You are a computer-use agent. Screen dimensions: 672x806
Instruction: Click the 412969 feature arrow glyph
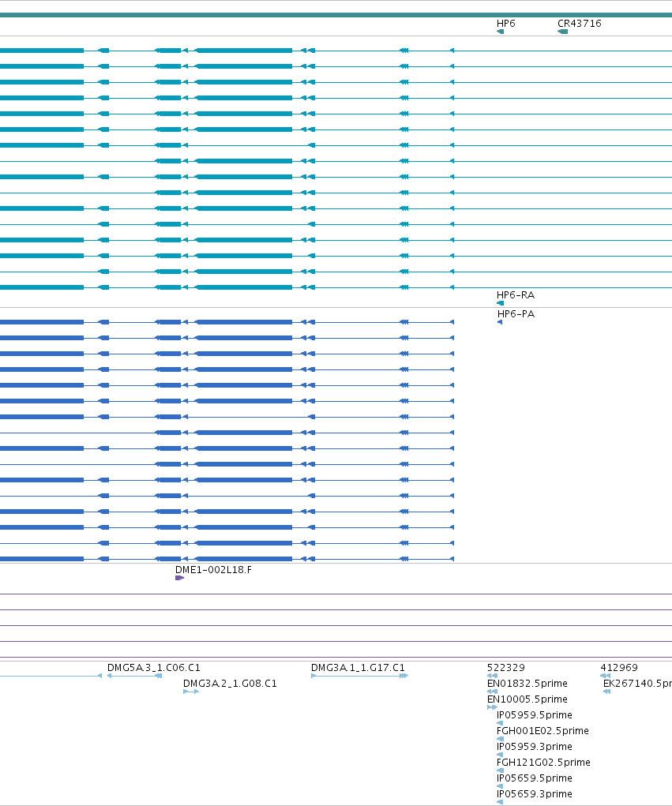[605, 676]
